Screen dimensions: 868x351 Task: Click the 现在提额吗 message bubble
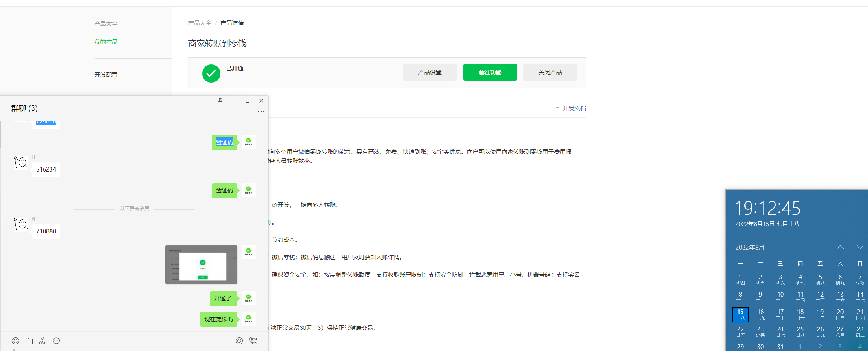[x=219, y=319]
